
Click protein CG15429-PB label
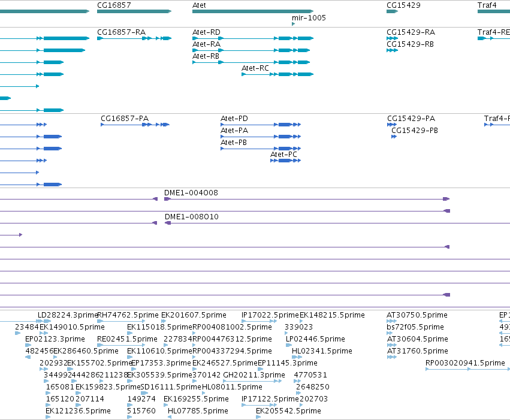415,131
